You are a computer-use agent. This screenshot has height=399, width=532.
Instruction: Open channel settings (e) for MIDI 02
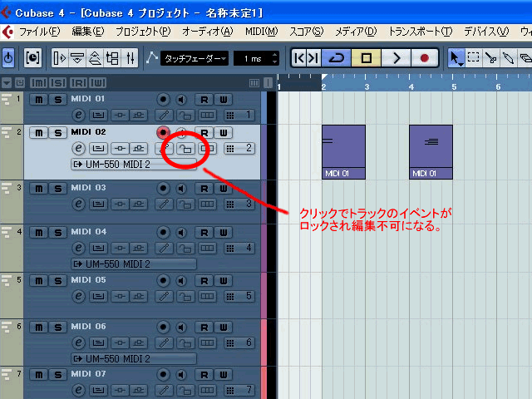coord(78,148)
